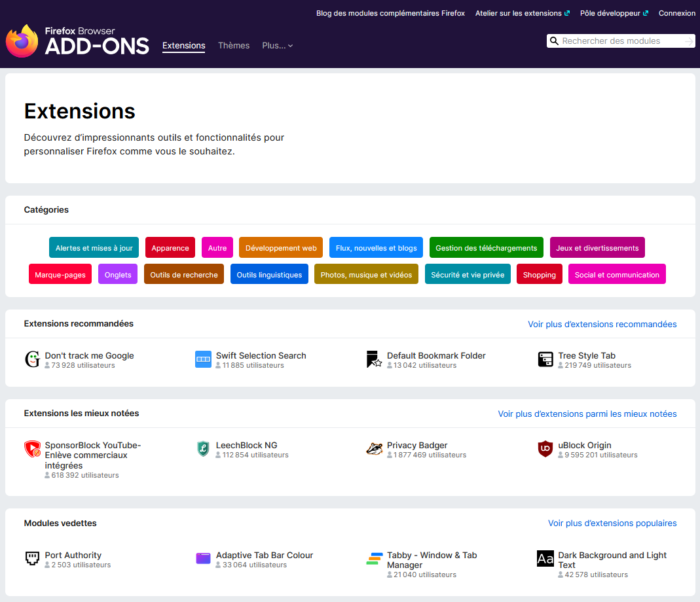
Task: Select the orange Développement web category
Action: 281,248
